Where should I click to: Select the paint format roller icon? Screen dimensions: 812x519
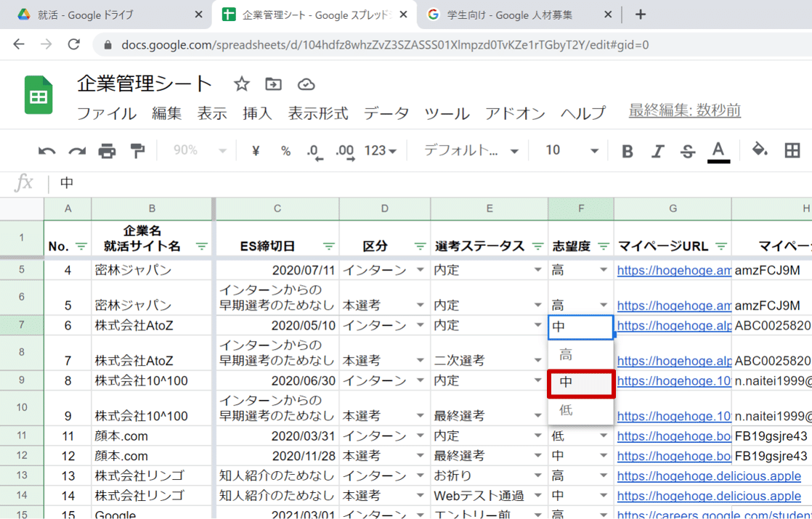(137, 151)
